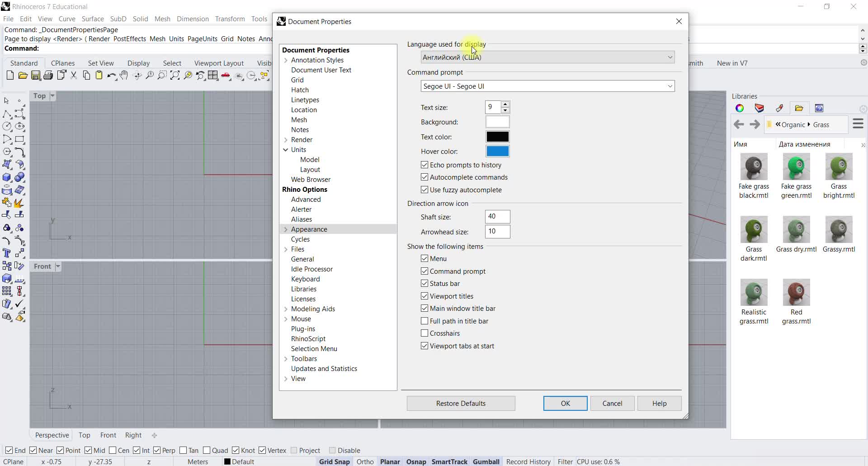
Task: Click the Help button in the dialog
Action: [659, 403]
